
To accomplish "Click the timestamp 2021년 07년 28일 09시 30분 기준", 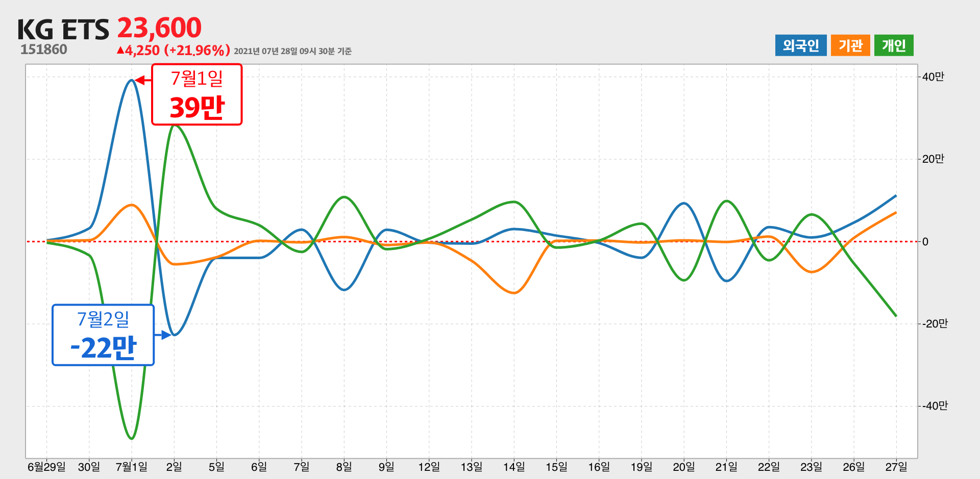I will pyautogui.click(x=292, y=51).
